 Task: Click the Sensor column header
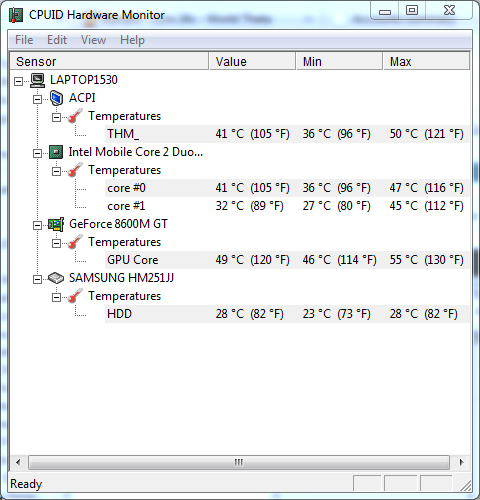[109, 61]
